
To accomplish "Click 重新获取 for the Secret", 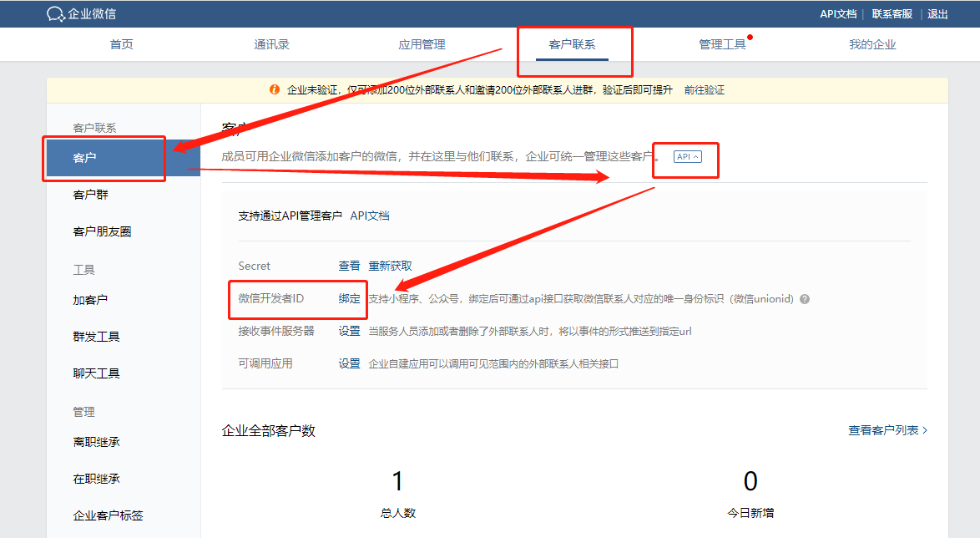I will tap(390, 266).
